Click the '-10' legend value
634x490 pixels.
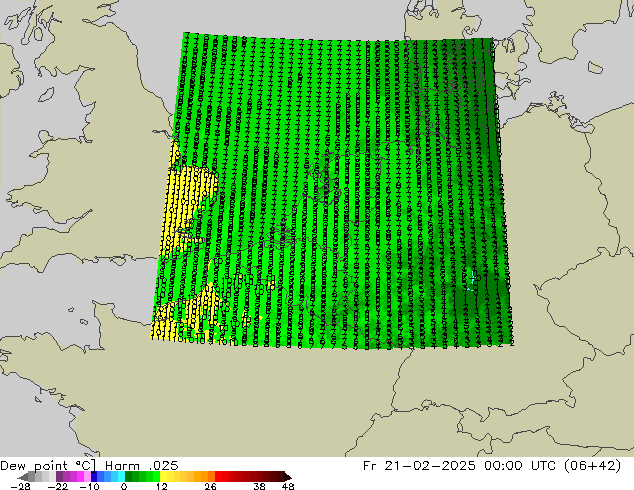pos(89,486)
